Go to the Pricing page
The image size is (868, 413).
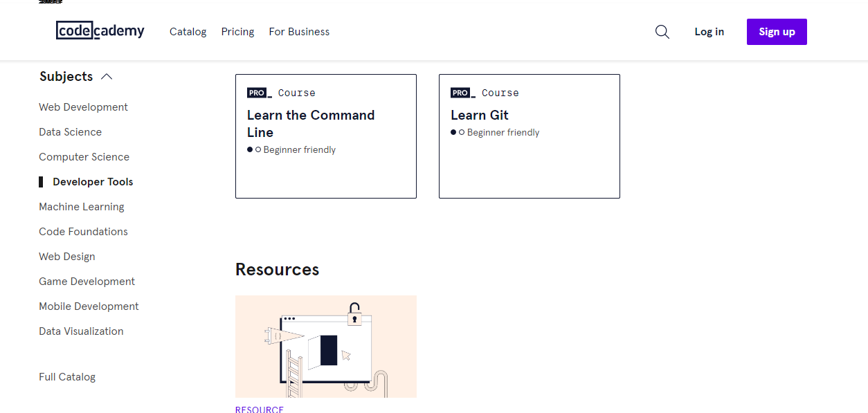pos(237,32)
